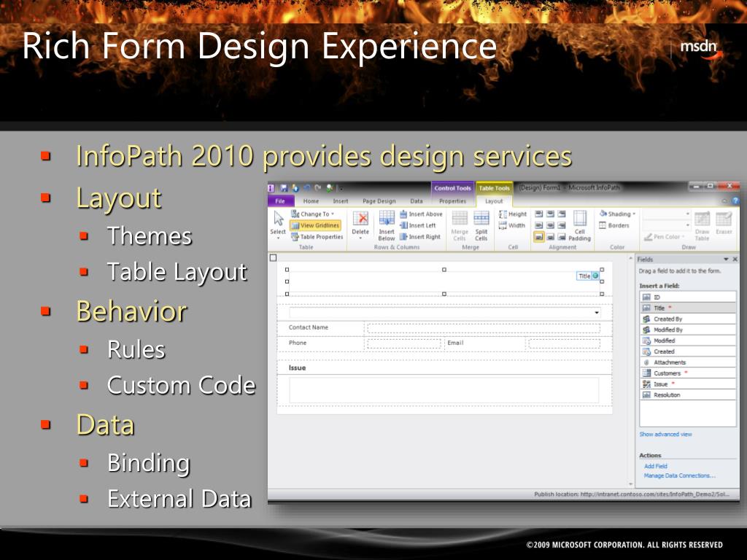Select the align middle left icon

[x=539, y=225]
